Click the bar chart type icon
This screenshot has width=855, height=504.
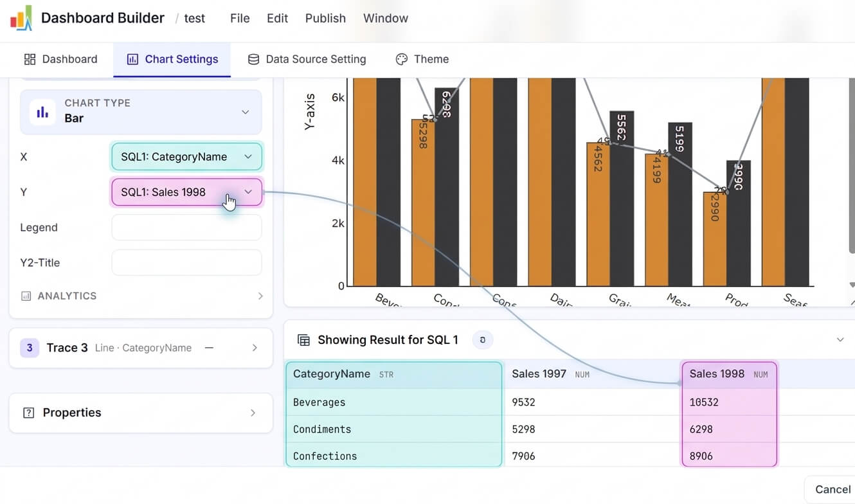(42, 112)
